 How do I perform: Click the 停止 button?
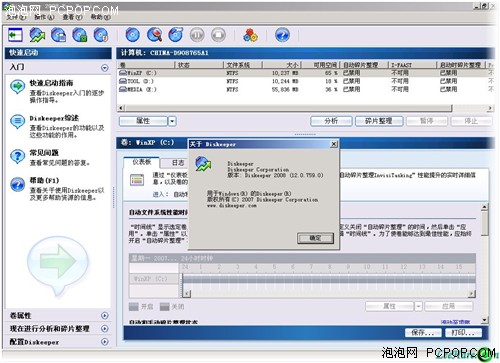click(x=471, y=121)
